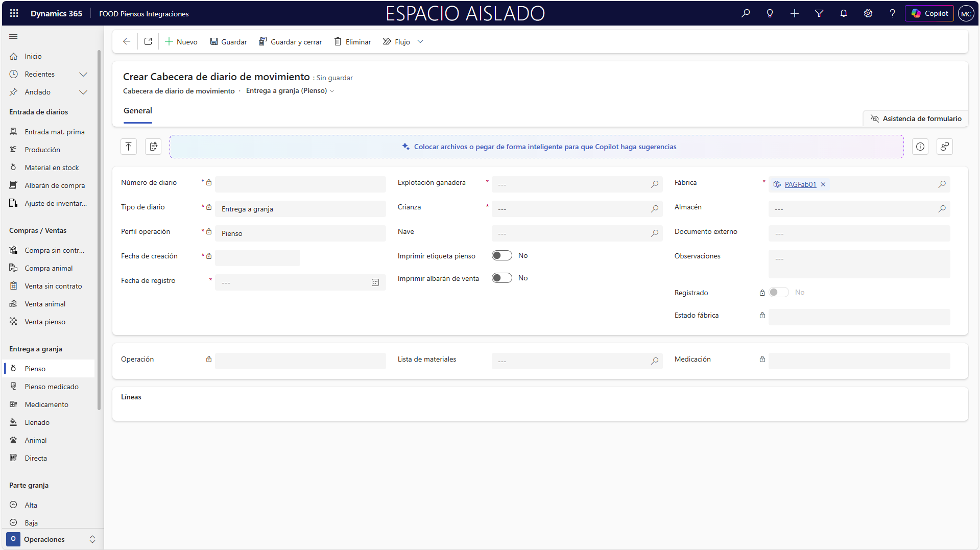Open the Entrega a granja (Pienso) form selector
The width and height of the screenshot is (980, 550).
[x=290, y=91]
